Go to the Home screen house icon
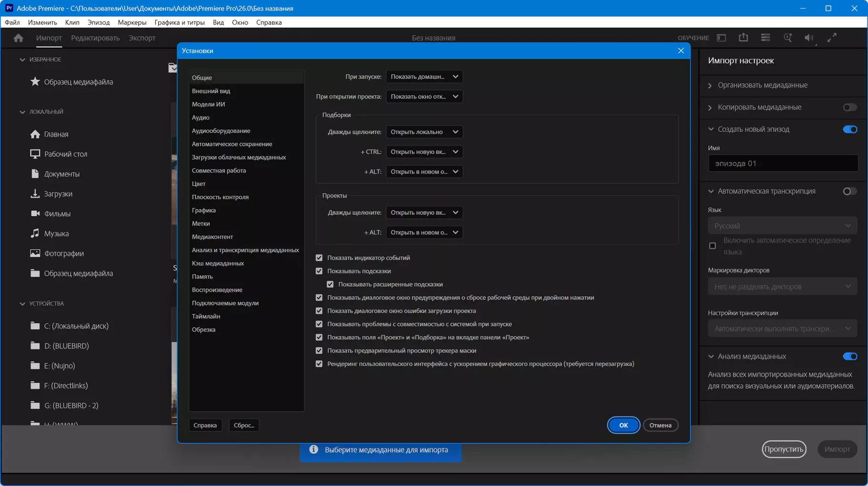Image resolution: width=868 pixels, height=486 pixels. click(19, 38)
